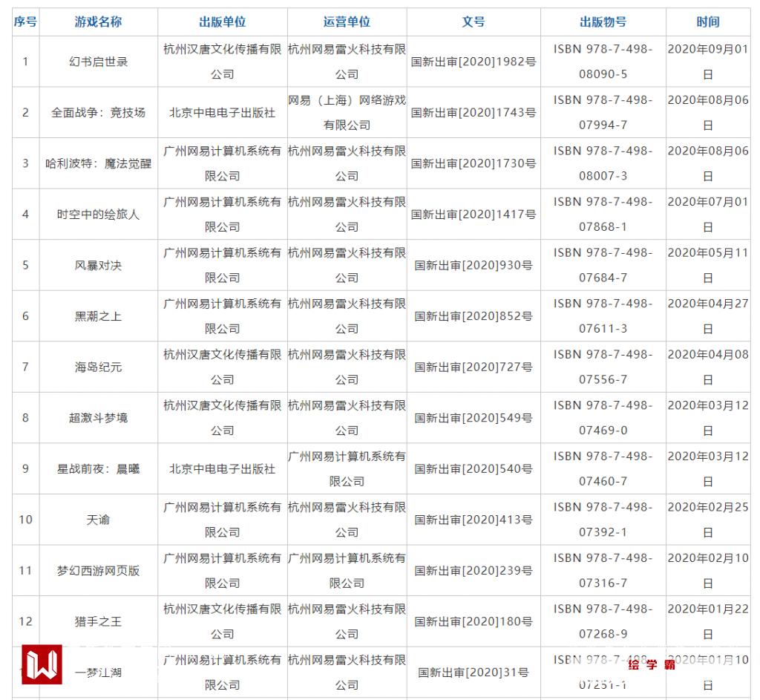
Task: Click approval number 国新出审[2020]1730号
Action: click(x=474, y=163)
